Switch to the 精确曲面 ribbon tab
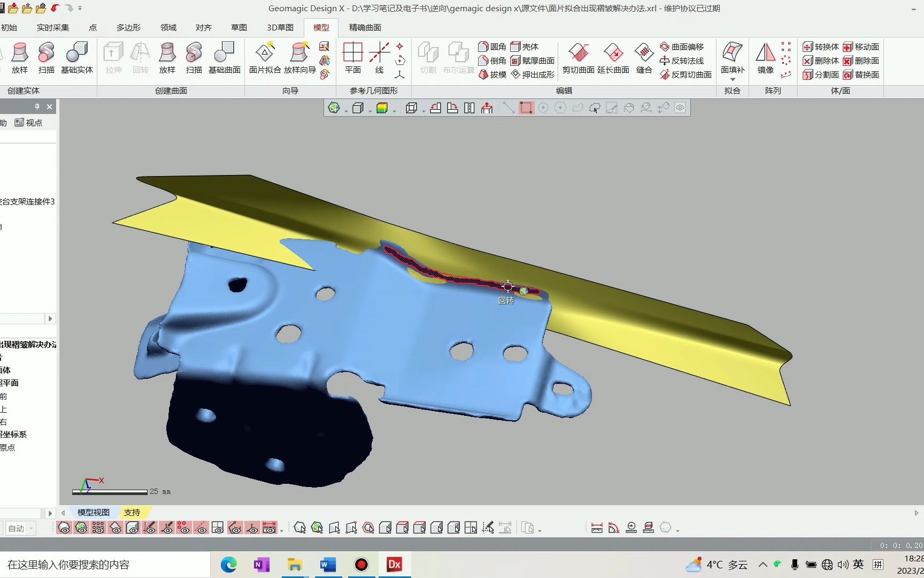 (365, 27)
